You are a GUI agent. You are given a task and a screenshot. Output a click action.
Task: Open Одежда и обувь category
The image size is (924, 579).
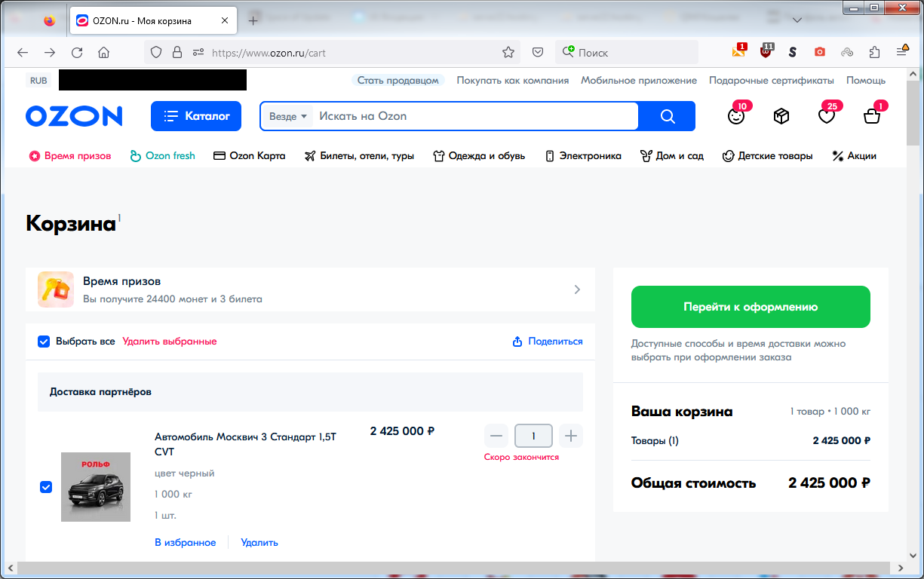pyautogui.click(x=479, y=156)
